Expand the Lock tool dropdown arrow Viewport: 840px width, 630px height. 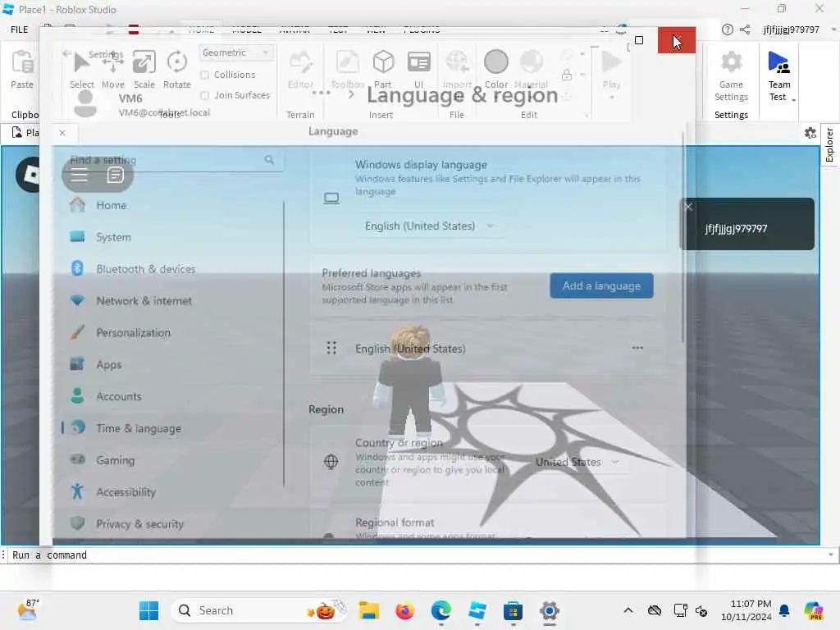click(x=582, y=75)
